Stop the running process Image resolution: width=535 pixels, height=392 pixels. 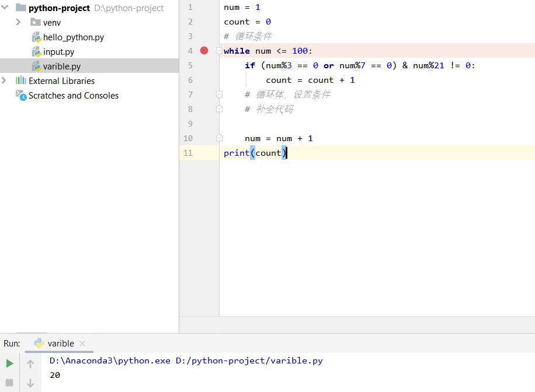click(9, 383)
